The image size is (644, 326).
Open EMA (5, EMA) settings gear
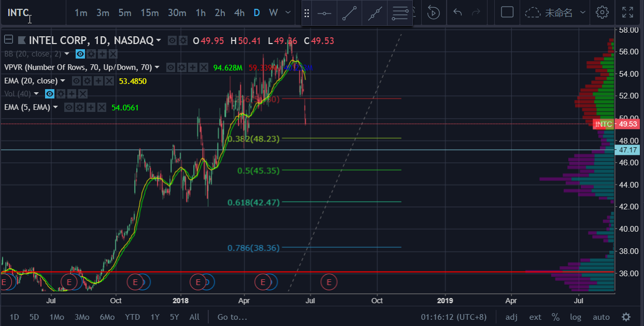pyautogui.click(x=80, y=107)
